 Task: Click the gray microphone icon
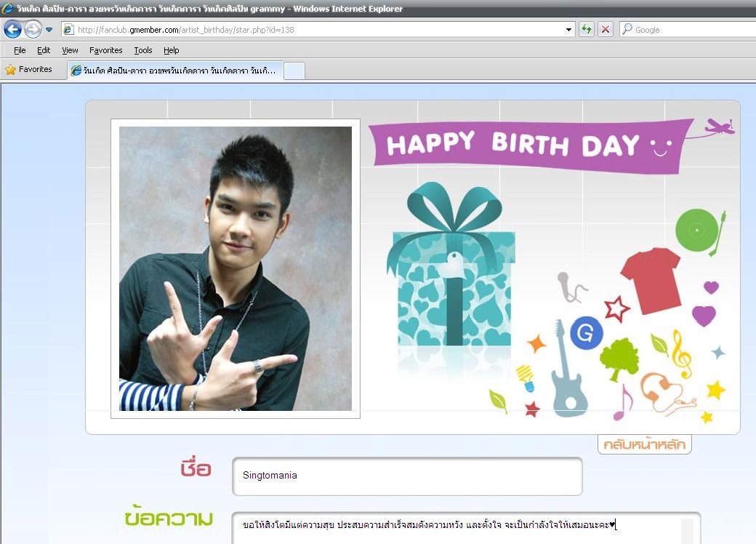(x=571, y=287)
